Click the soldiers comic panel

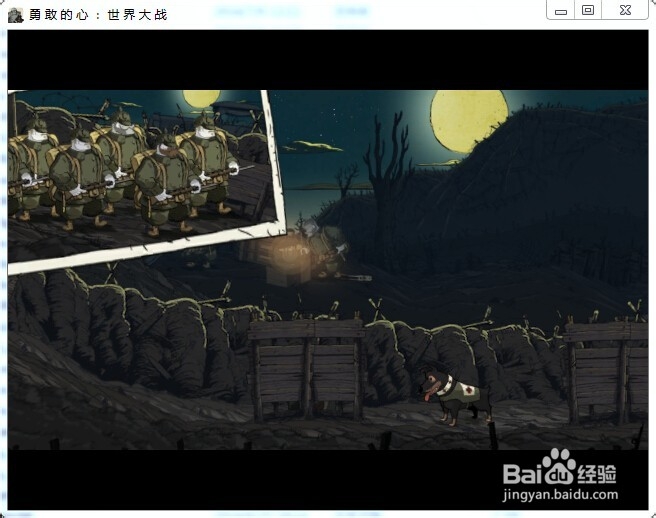pyautogui.click(x=144, y=180)
